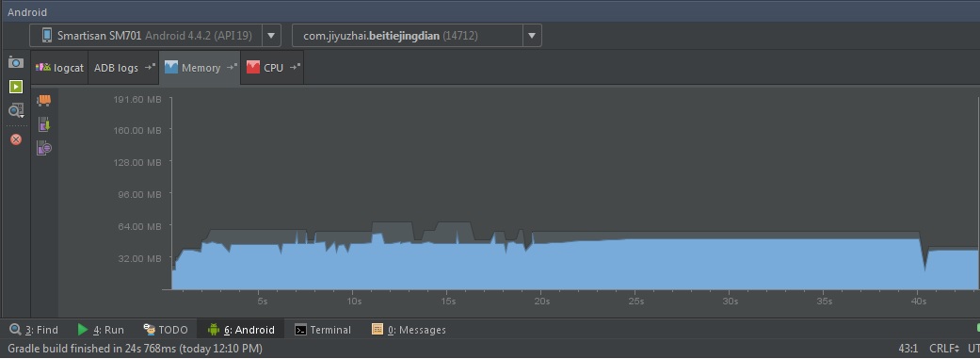Click the 25s time axis label
Image resolution: width=980 pixels, height=359 pixels.
click(636, 302)
